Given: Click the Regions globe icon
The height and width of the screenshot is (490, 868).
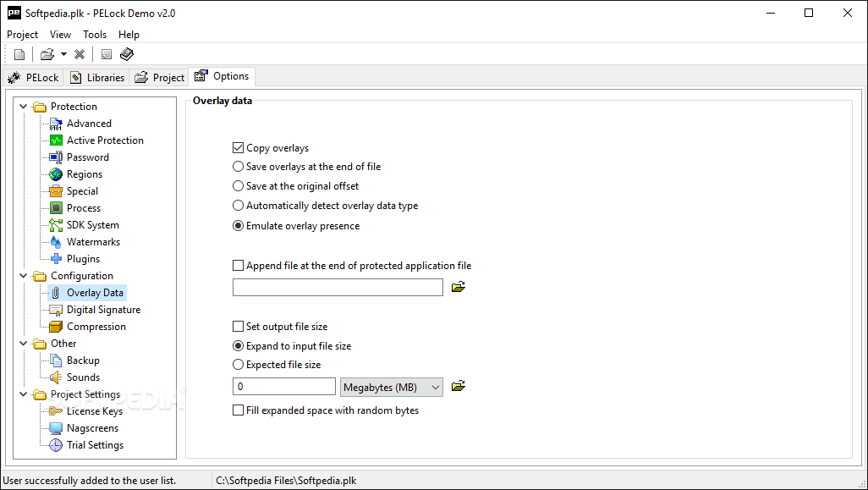Looking at the screenshot, I should 56,174.
